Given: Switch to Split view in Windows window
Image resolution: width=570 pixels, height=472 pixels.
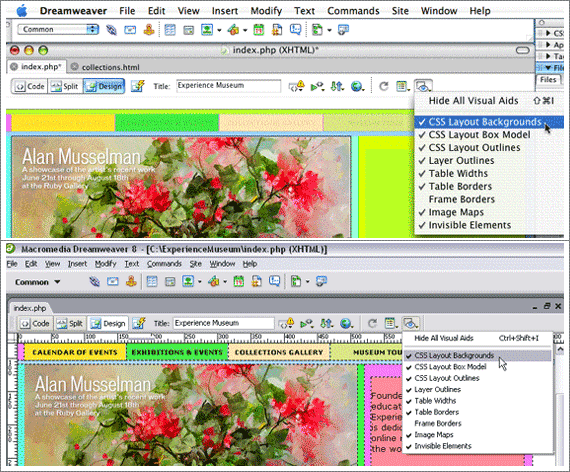Looking at the screenshot, I should [x=70, y=323].
